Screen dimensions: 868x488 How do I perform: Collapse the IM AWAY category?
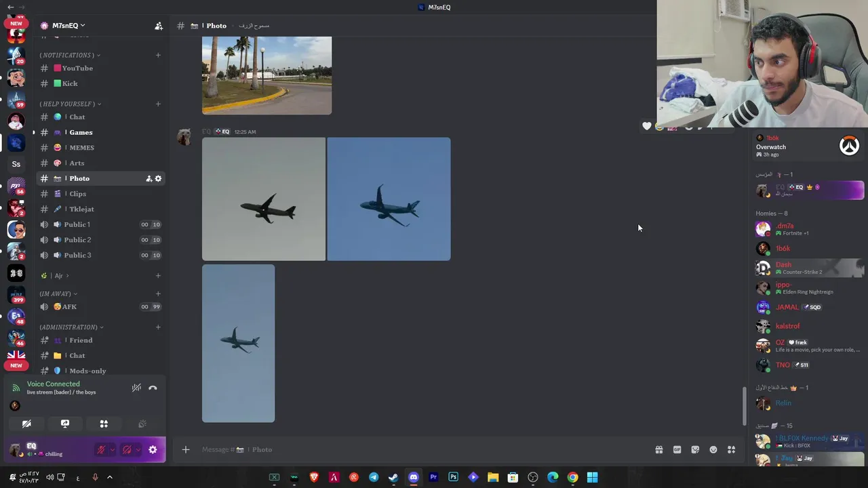pyautogui.click(x=58, y=293)
